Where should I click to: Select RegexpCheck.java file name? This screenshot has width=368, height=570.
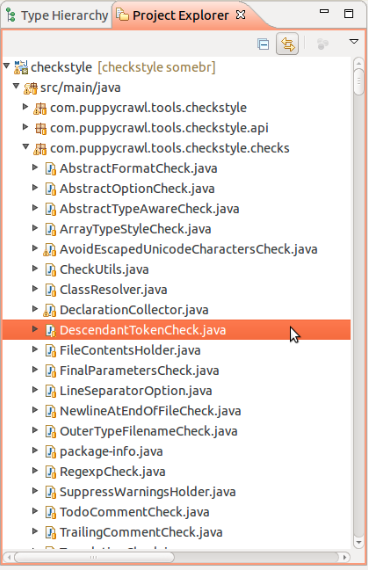(x=112, y=472)
